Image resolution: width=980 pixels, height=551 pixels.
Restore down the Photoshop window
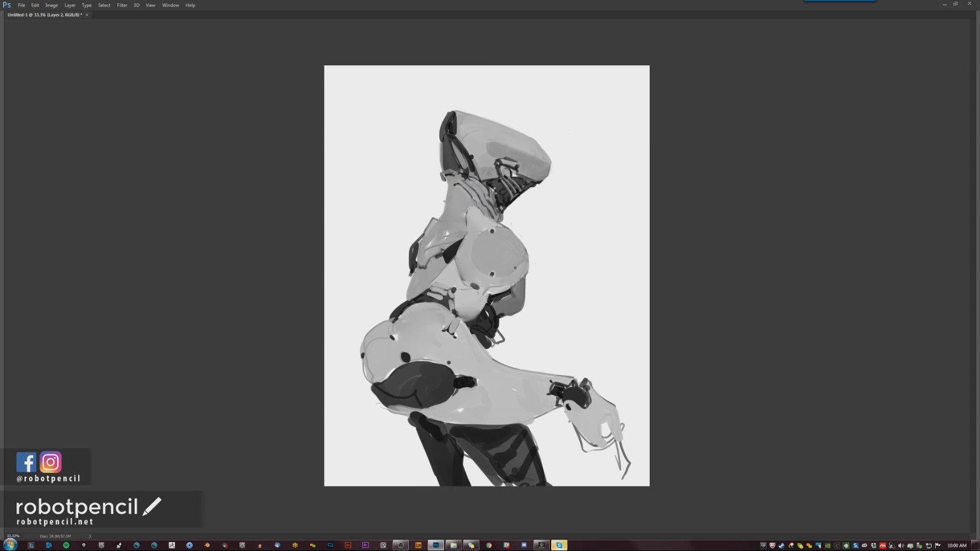pos(956,4)
